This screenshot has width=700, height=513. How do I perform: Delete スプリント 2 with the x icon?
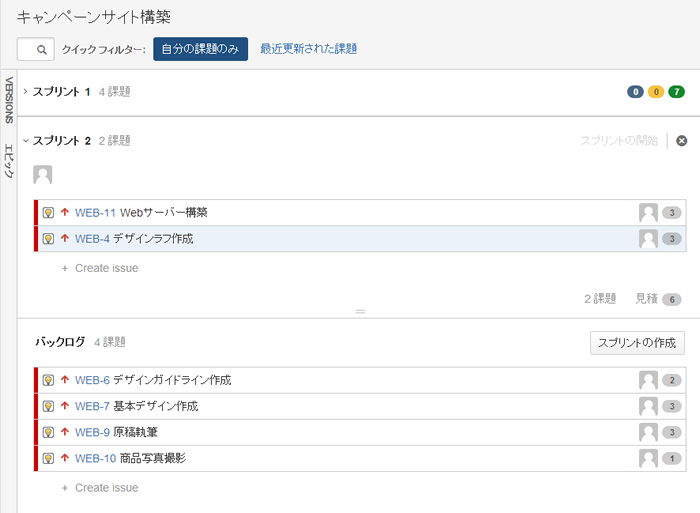682,141
